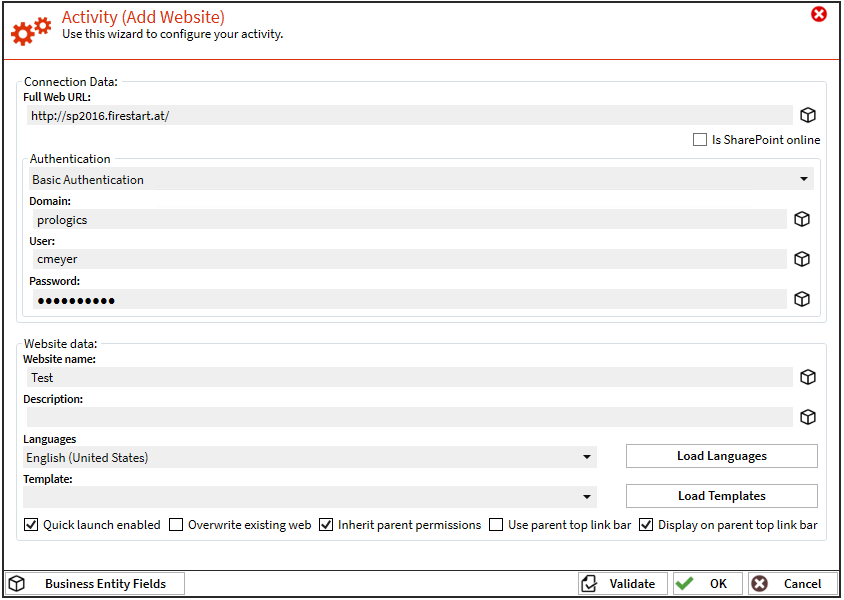Click the red gears wizard logo
This screenshot has height=600, width=844.
click(30, 31)
